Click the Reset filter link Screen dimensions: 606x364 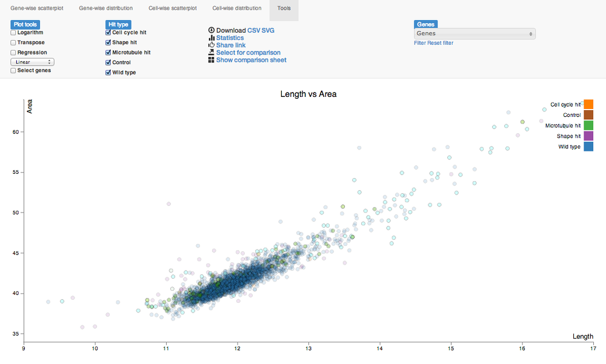(440, 43)
